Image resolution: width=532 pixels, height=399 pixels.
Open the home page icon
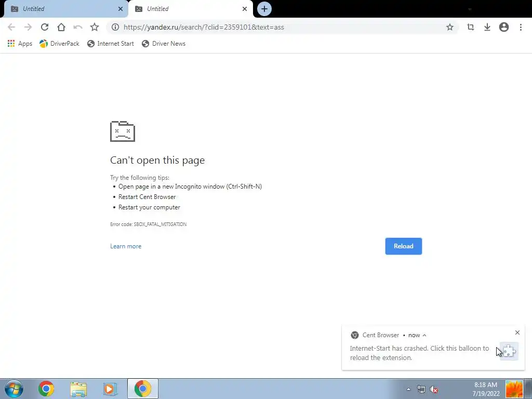click(x=61, y=27)
